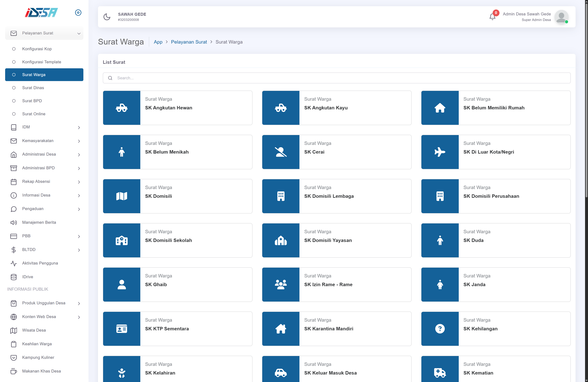
Task: Click the Search surat input field
Action: click(x=336, y=78)
